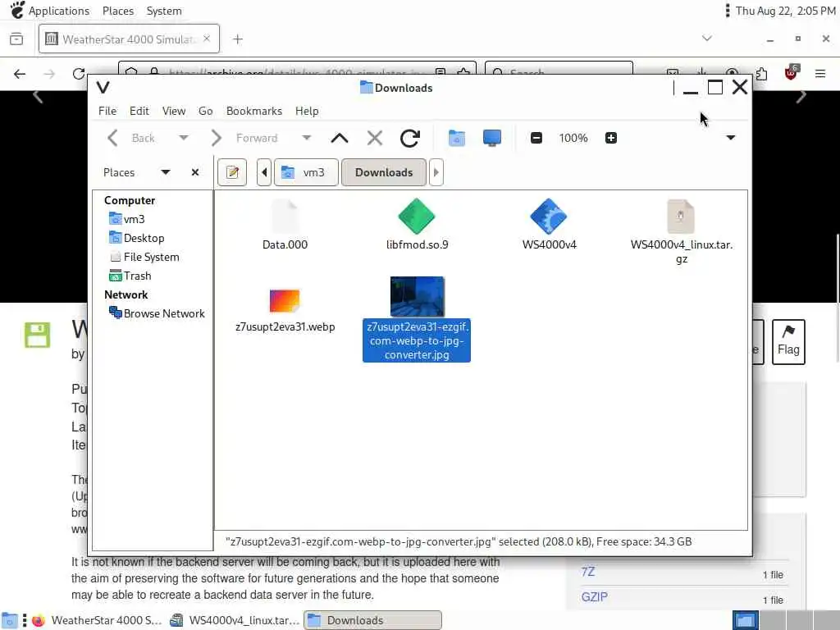Click the path bar right scroll arrow
This screenshot has height=630, width=840.
[x=436, y=172]
